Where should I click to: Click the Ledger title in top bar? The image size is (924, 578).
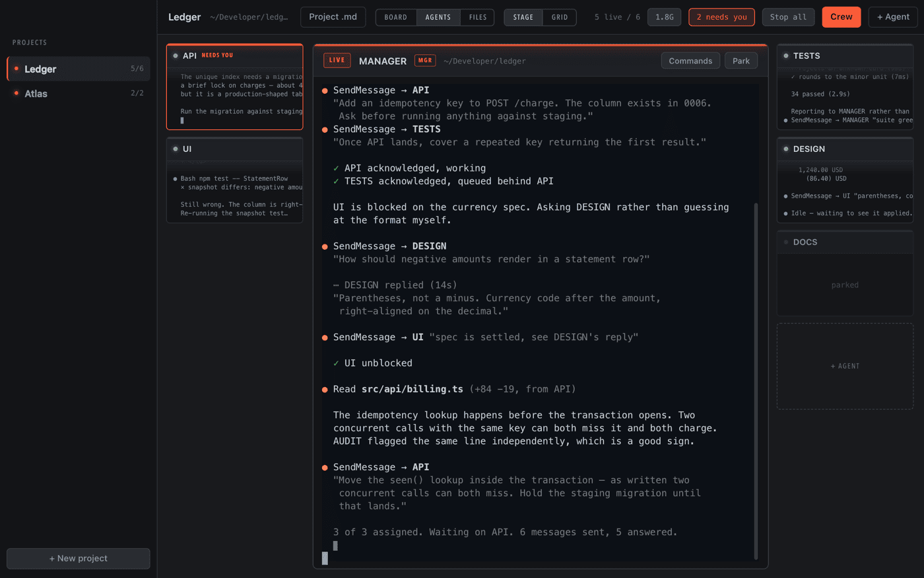point(184,17)
